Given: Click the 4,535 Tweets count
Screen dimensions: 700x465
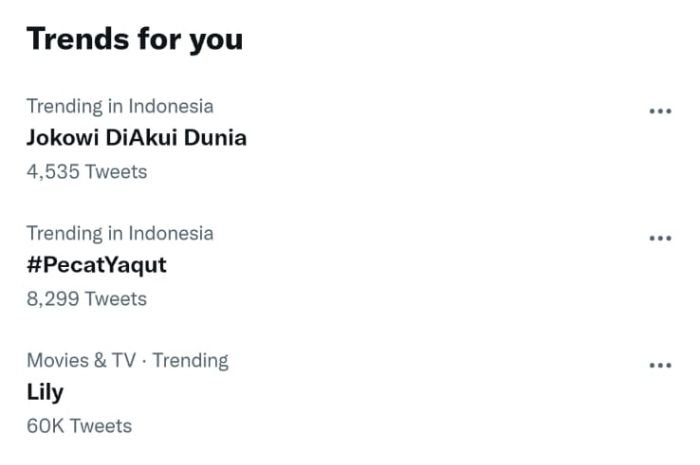Looking at the screenshot, I should point(86,172).
